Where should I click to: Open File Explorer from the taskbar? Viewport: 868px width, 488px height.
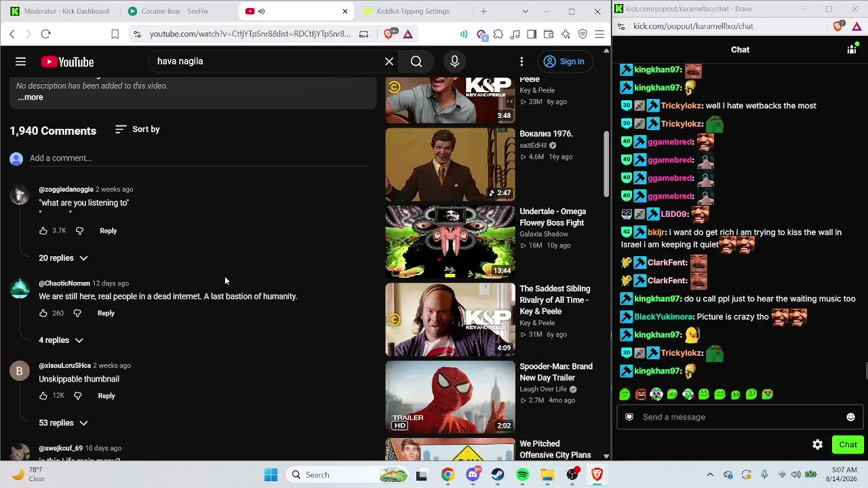click(x=547, y=475)
